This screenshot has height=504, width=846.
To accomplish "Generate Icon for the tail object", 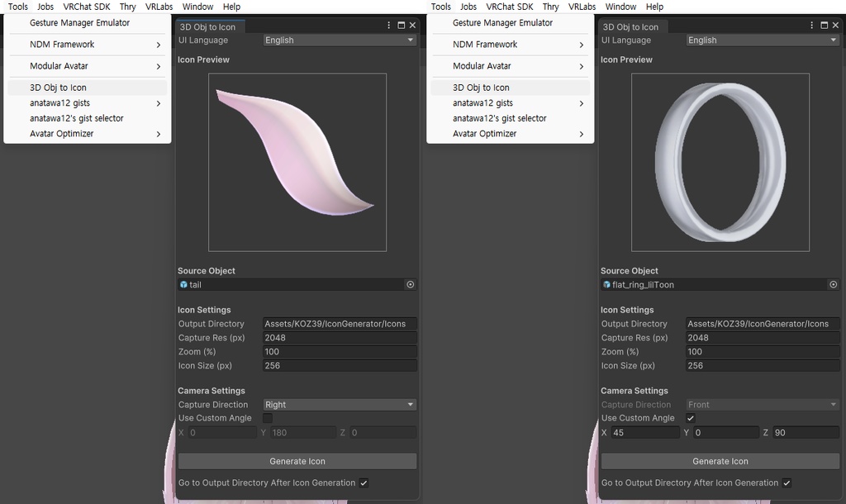I will pos(297,461).
